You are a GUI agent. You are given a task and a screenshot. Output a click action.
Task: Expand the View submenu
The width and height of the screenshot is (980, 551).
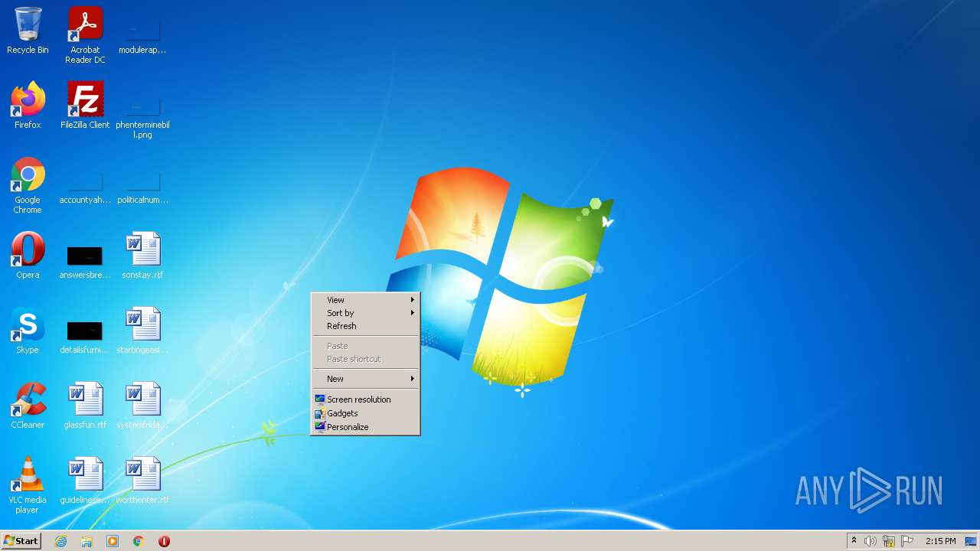(365, 300)
